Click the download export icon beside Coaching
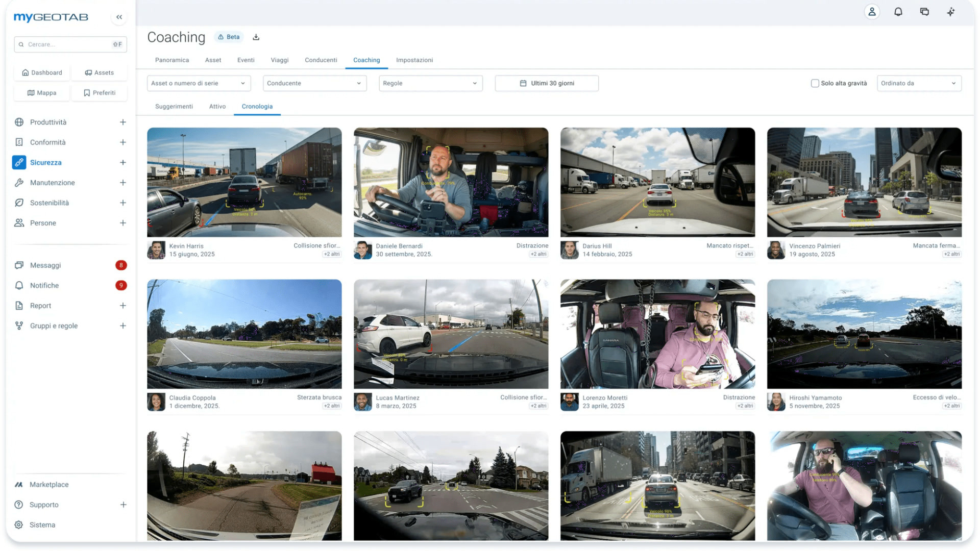The width and height of the screenshot is (980, 551). pos(256,37)
